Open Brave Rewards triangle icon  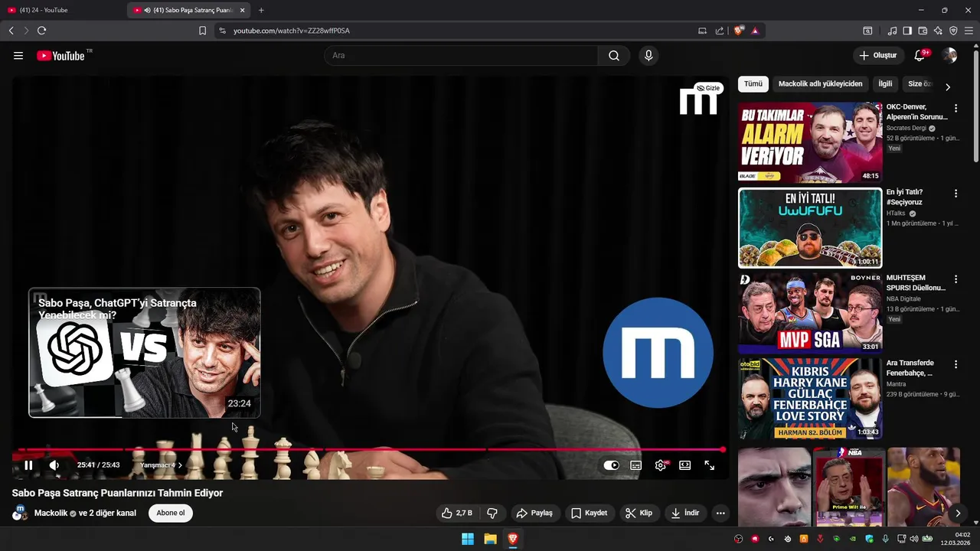click(x=755, y=31)
